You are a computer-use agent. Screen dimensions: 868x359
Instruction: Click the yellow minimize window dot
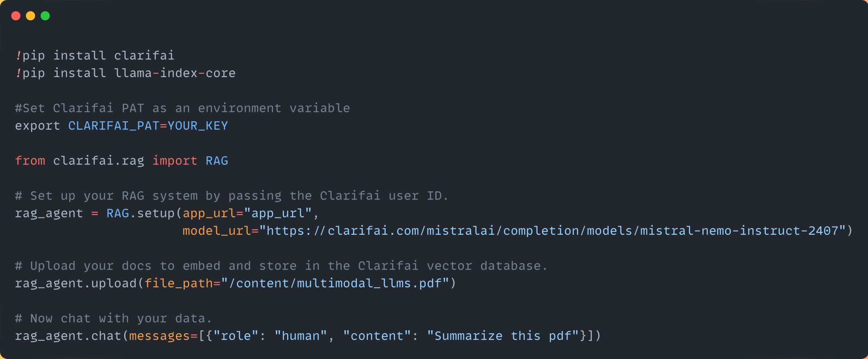31,16
